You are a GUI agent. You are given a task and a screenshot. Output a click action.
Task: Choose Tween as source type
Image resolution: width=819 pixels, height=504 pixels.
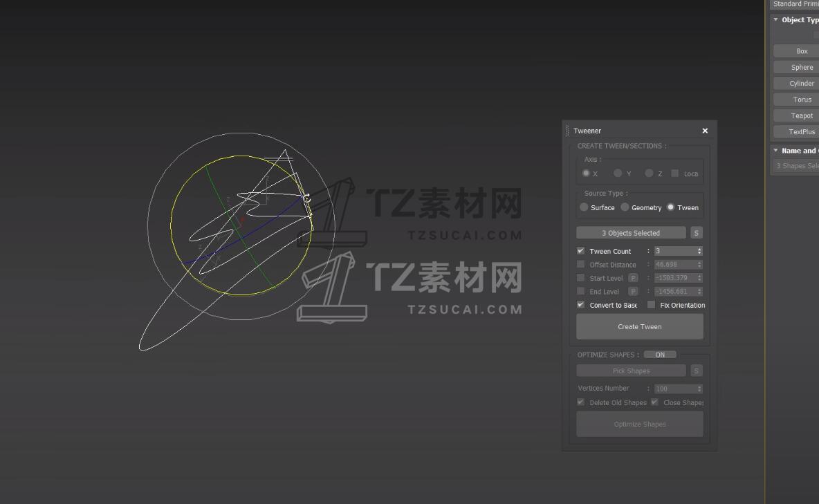[x=671, y=207]
